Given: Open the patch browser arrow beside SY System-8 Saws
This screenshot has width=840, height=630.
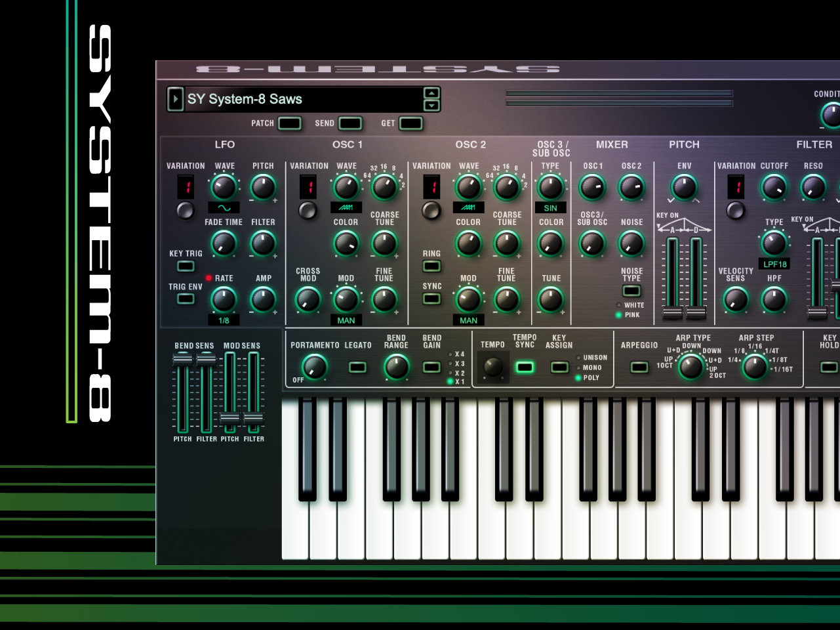Looking at the screenshot, I should [175, 99].
